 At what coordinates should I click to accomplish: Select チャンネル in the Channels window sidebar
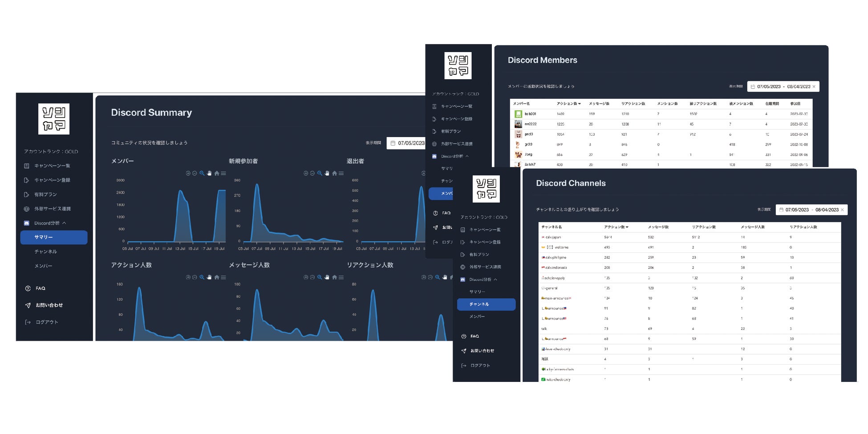point(486,304)
